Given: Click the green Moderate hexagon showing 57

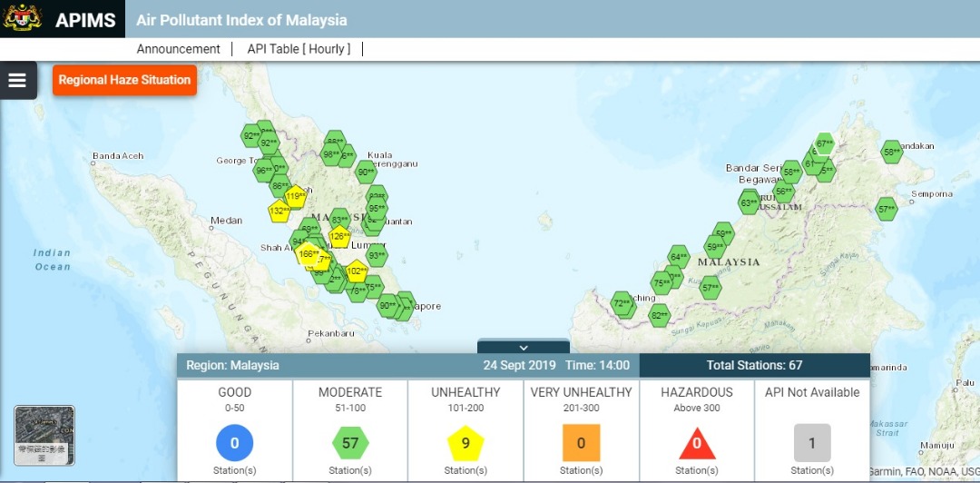Looking at the screenshot, I should [x=350, y=443].
